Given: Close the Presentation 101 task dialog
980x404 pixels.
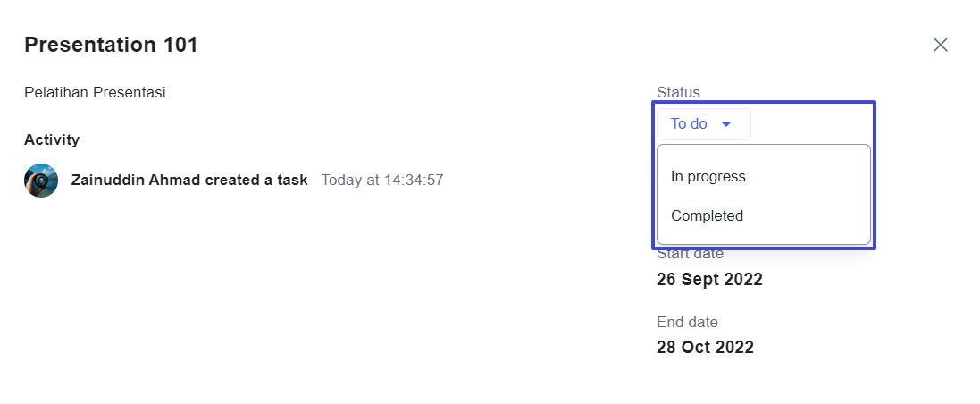Looking at the screenshot, I should pos(940,45).
